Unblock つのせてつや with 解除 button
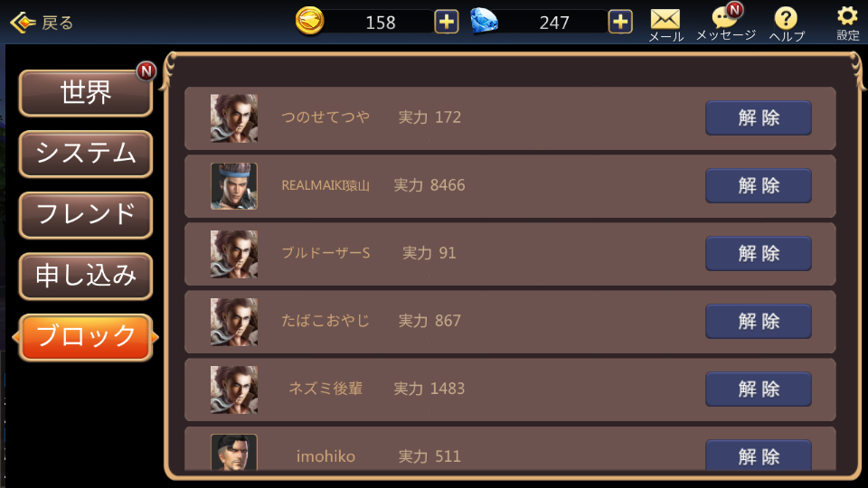The width and height of the screenshot is (868, 488). (759, 117)
